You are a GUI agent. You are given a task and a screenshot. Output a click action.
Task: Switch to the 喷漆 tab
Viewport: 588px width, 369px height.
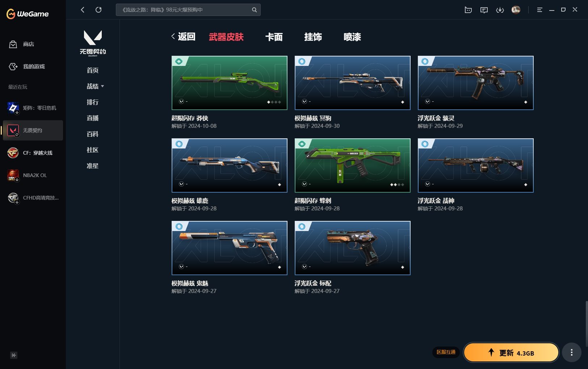[x=352, y=37]
